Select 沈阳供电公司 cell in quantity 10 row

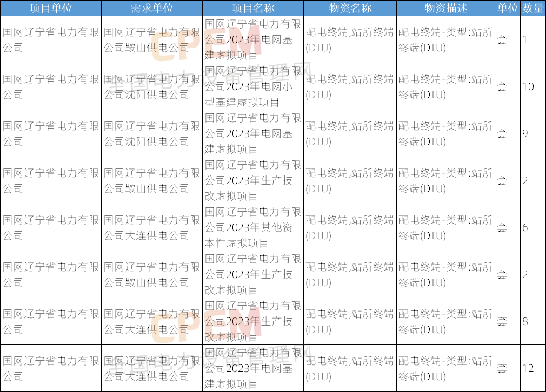151,86
